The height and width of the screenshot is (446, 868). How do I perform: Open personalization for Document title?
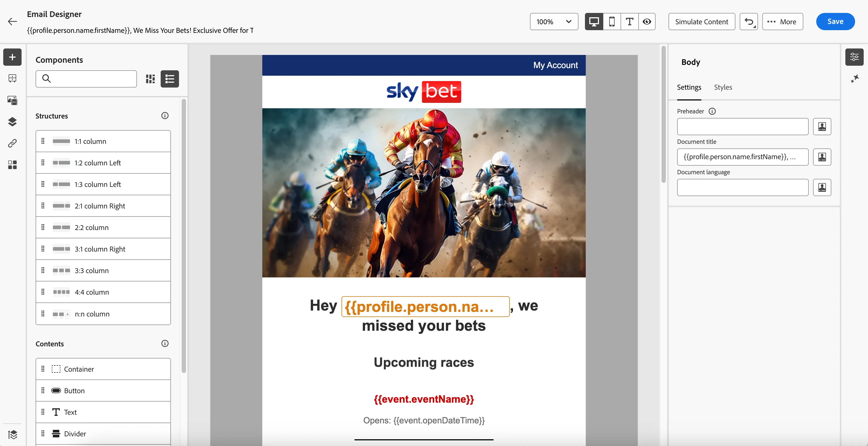822,157
